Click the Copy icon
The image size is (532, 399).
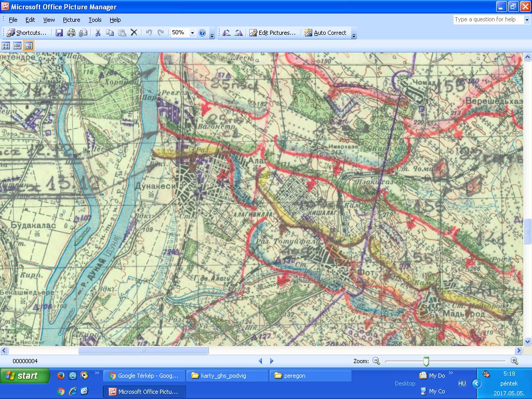pyautogui.click(x=110, y=33)
